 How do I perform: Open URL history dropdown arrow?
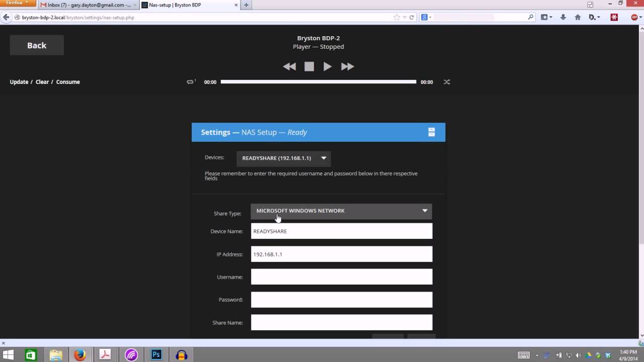click(x=404, y=17)
